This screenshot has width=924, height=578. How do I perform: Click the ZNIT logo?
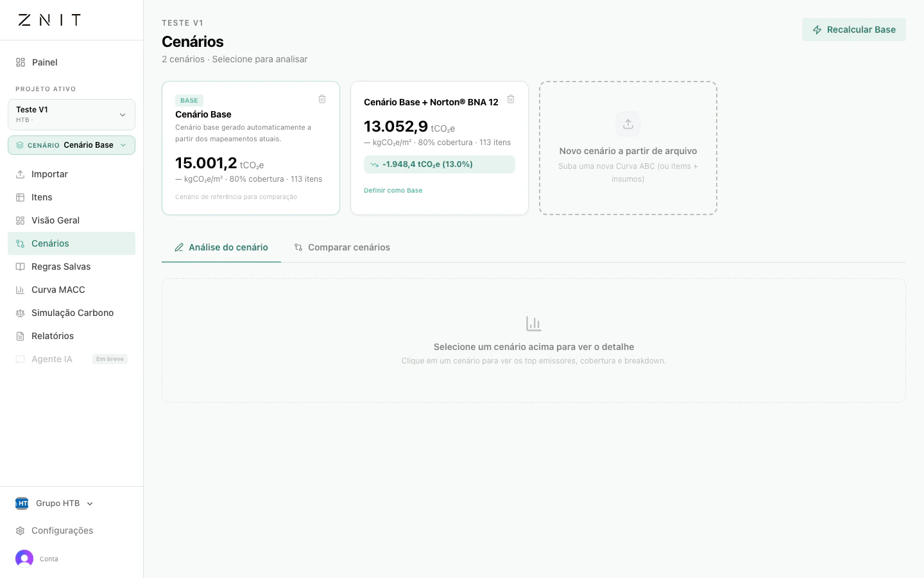point(49,20)
